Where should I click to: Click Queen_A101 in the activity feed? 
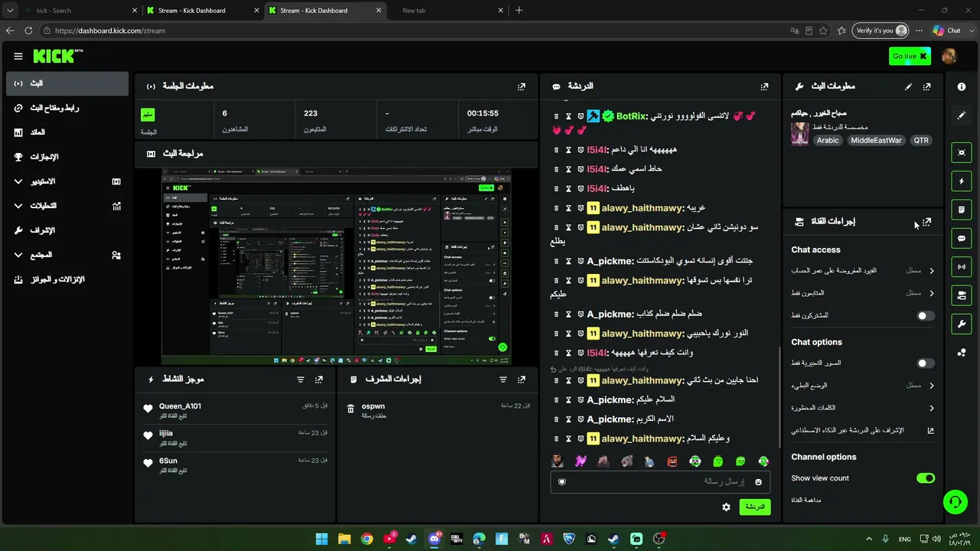point(180,406)
